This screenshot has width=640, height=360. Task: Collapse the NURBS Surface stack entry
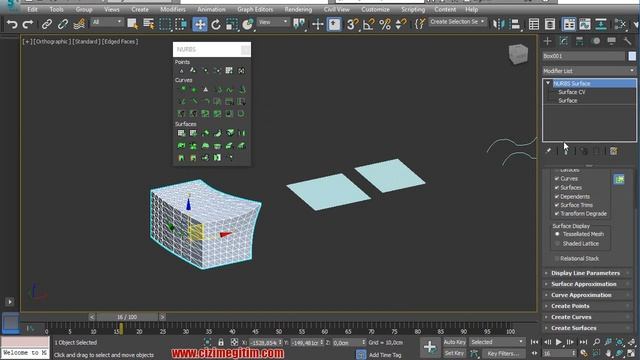coord(548,83)
